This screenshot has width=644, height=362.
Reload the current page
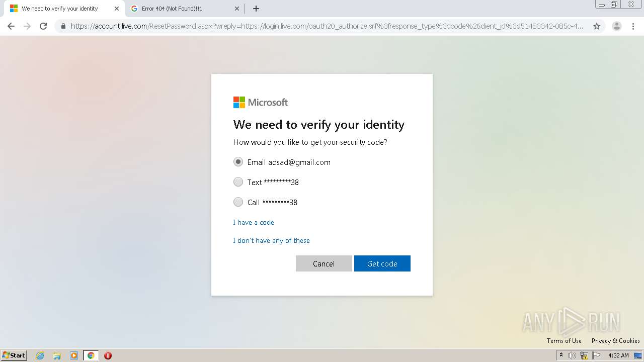[x=43, y=26]
